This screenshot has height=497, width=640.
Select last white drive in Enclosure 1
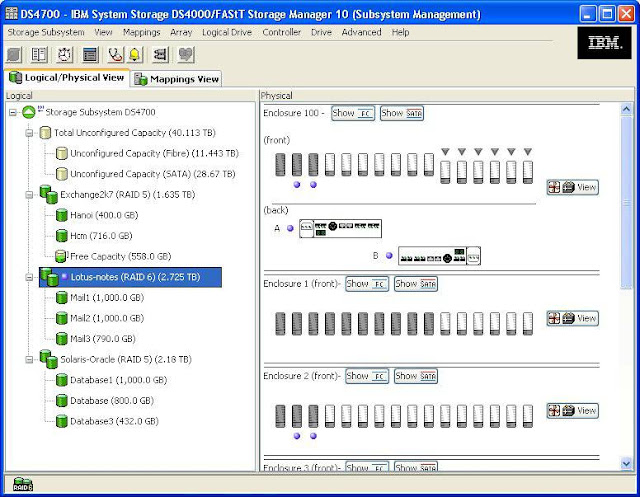(528, 324)
